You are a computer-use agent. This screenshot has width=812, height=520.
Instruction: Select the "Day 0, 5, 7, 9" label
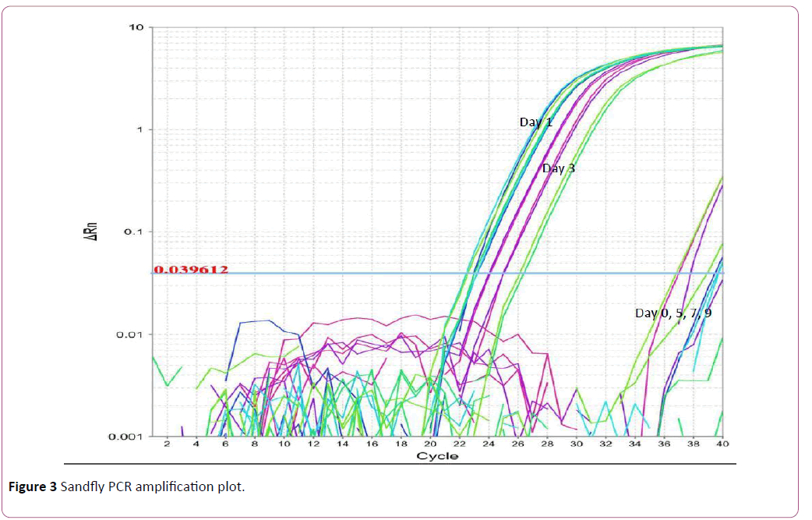(x=673, y=313)
